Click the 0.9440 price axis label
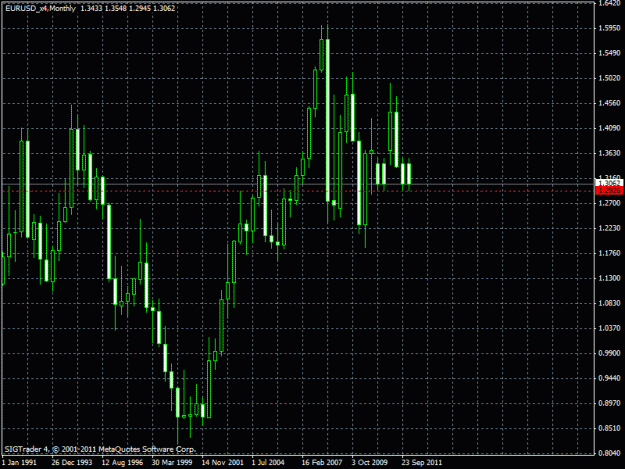Screen dimensions: 625x469 [610, 378]
